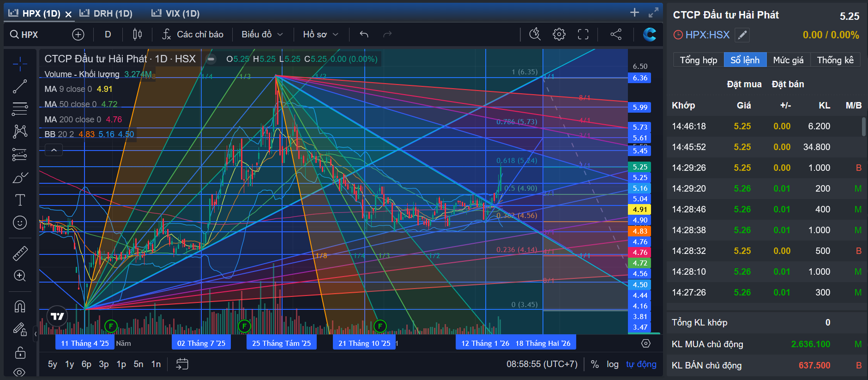Switch to the DRH (1D) chart tab

106,13
